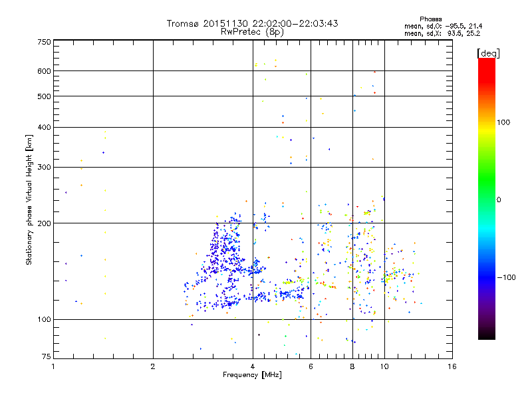This screenshot has height=399, width=532.
Task: Click the x-axis '4' tick label
Action: click(x=253, y=366)
